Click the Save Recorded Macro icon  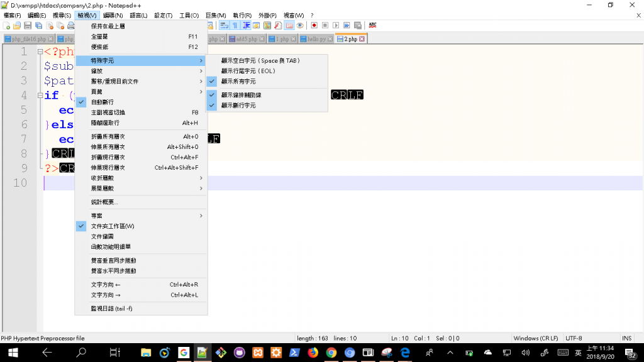358,25
